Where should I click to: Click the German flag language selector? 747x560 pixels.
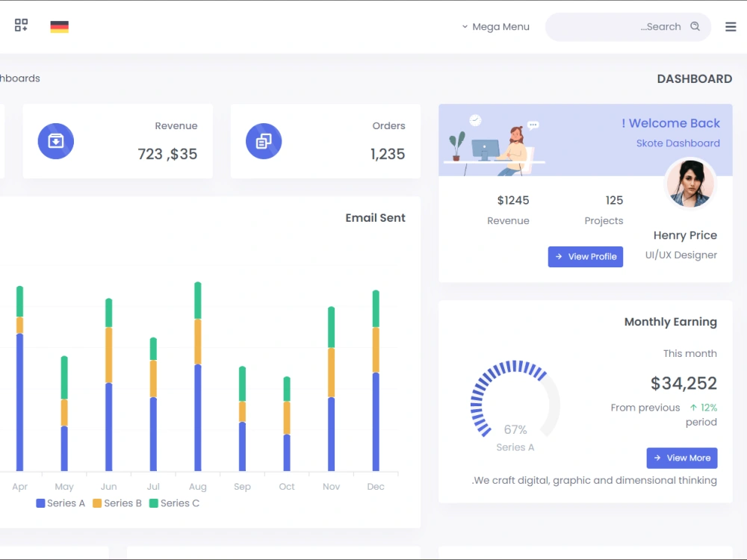coord(59,27)
